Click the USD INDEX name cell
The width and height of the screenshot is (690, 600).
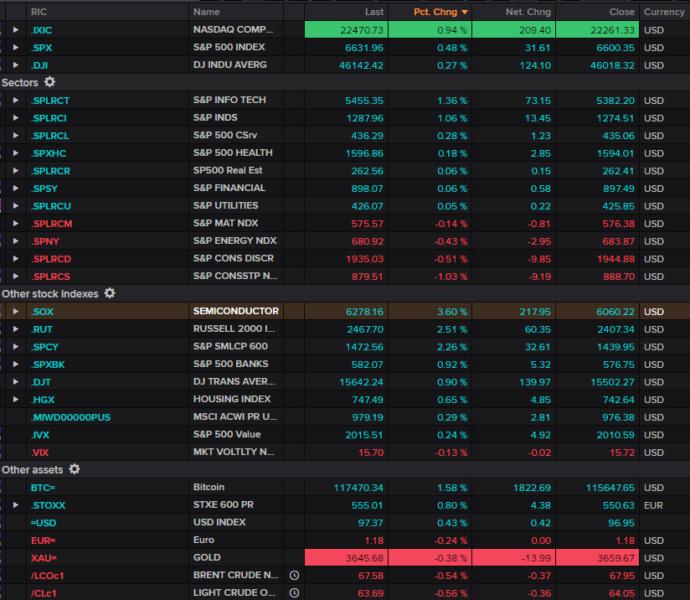click(x=220, y=523)
